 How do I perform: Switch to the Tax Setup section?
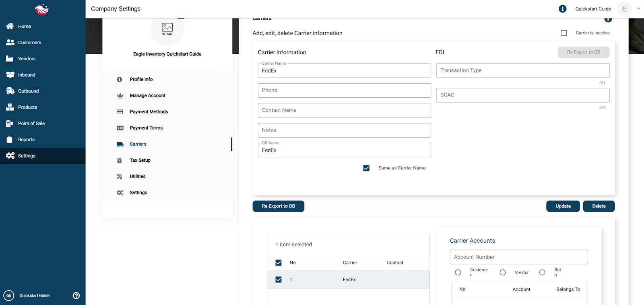pyautogui.click(x=140, y=160)
